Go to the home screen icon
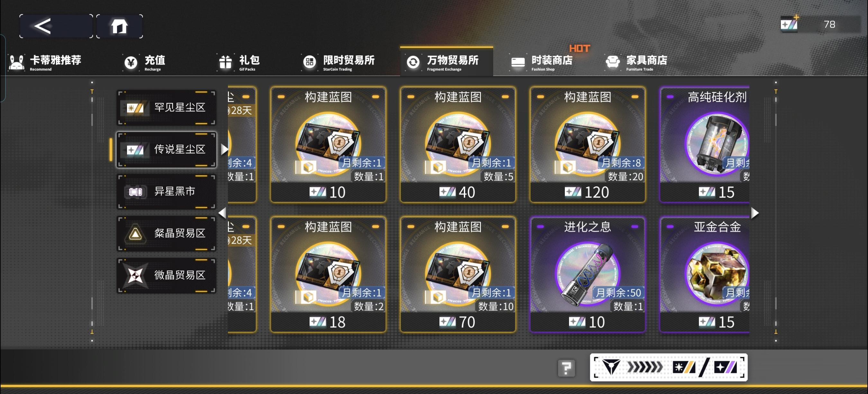 (120, 26)
